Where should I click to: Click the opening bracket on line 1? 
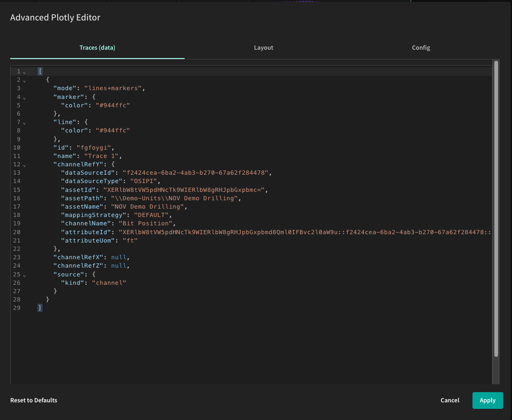(x=40, y=71)
